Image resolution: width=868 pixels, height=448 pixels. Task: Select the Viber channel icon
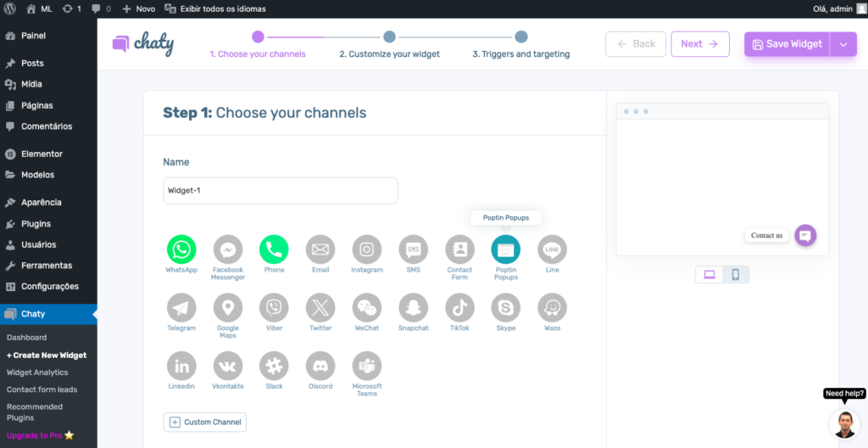(274, 308)
